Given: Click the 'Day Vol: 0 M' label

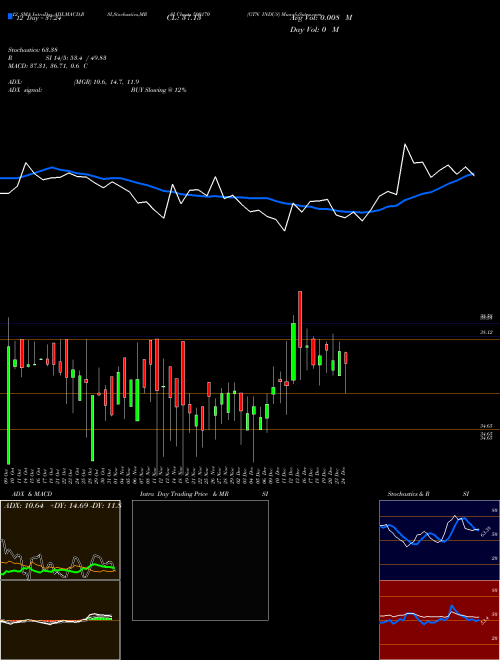Looking at the screenshot, I should (x=314, y=30).
